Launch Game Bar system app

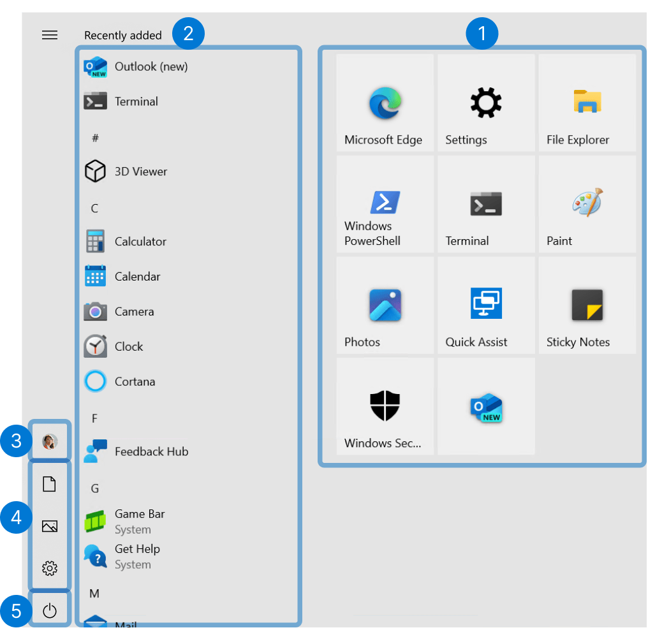(x=188, y=522)
